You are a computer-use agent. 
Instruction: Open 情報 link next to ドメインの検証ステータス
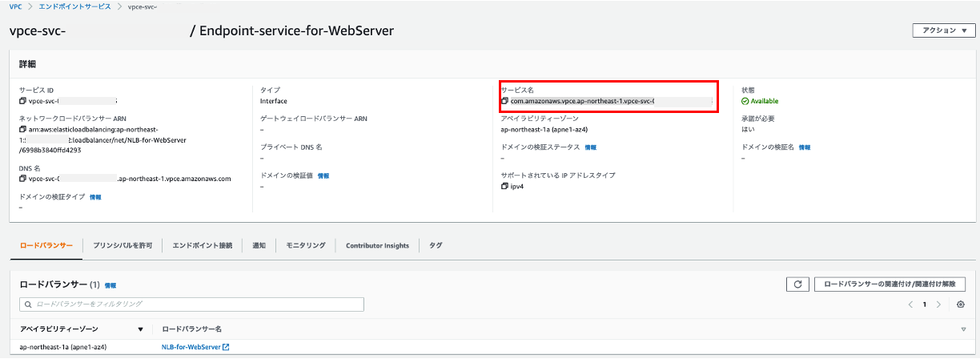tap(591, 147)
